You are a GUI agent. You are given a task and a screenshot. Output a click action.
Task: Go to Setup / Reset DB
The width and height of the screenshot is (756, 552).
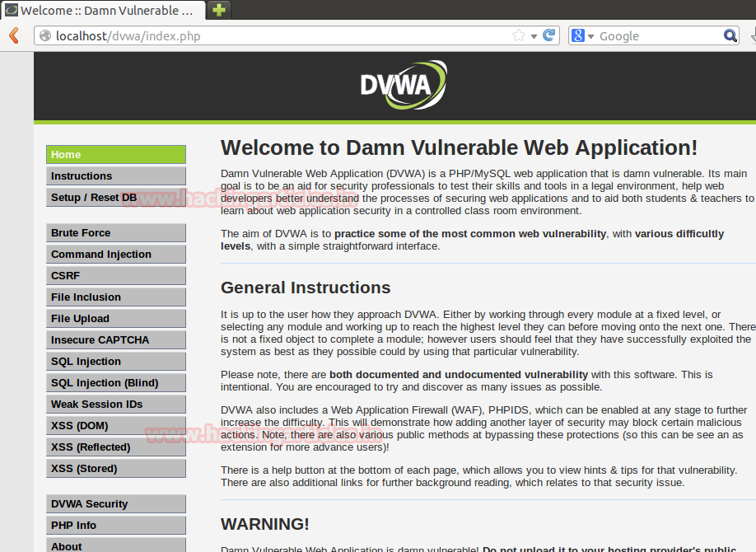tap(116, 198)
